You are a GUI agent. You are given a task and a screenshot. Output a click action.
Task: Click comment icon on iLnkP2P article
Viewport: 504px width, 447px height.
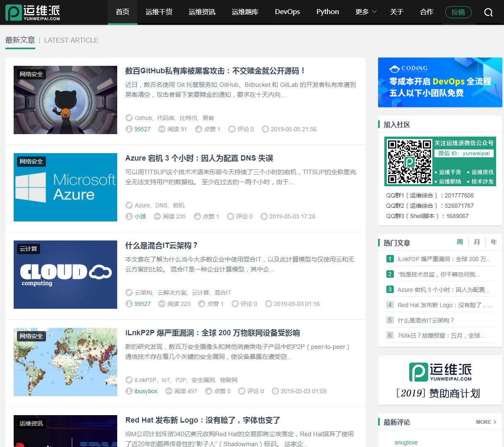[241, 391]
